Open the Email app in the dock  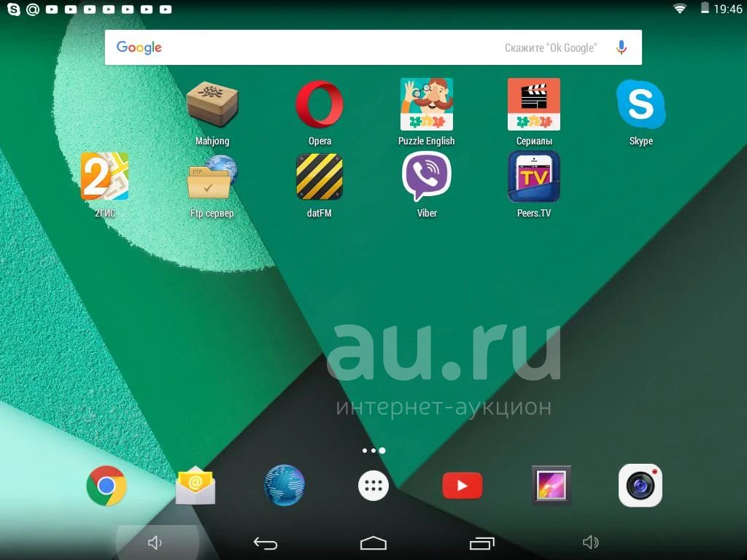coord(196,486)
